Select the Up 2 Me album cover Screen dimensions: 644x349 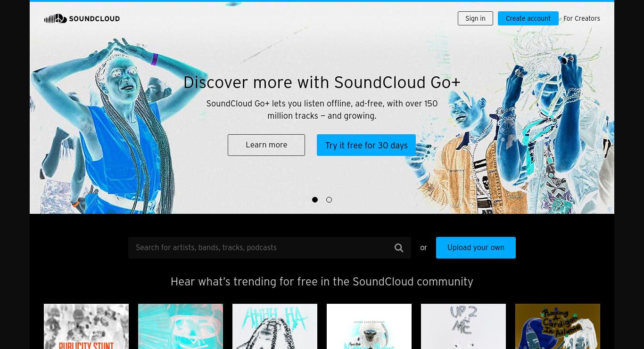pos(463,326)
